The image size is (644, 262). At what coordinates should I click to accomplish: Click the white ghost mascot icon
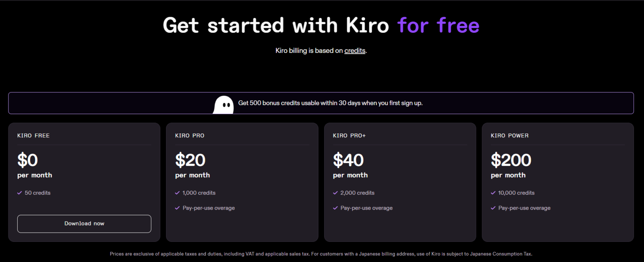click(x=223, y=105)
